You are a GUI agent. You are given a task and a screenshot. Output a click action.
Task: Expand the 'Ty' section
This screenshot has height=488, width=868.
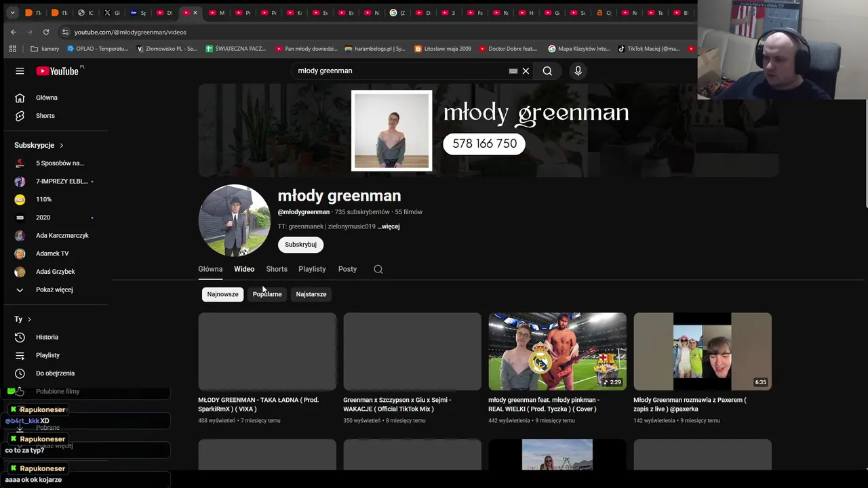(x=22, y=319)
